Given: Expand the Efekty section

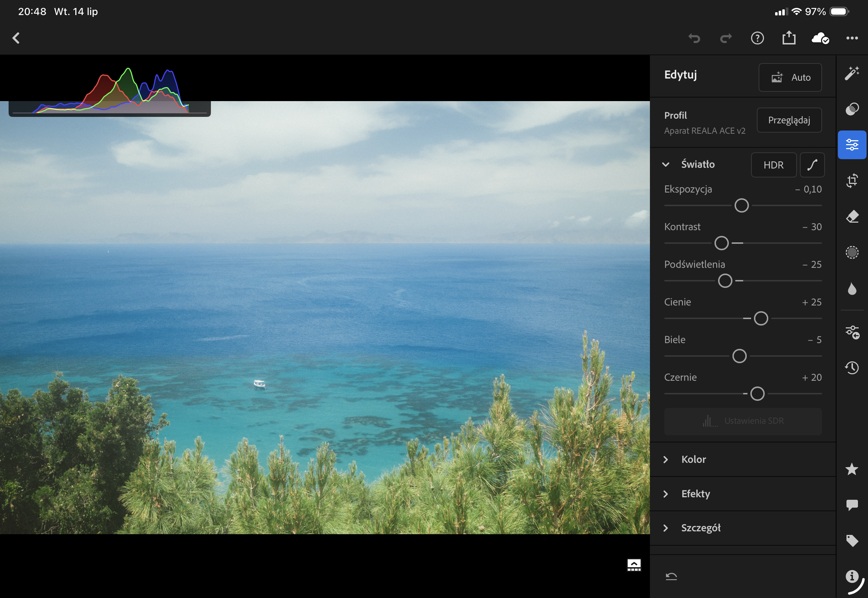Looking at the screenshot, I should click(742, 494).
